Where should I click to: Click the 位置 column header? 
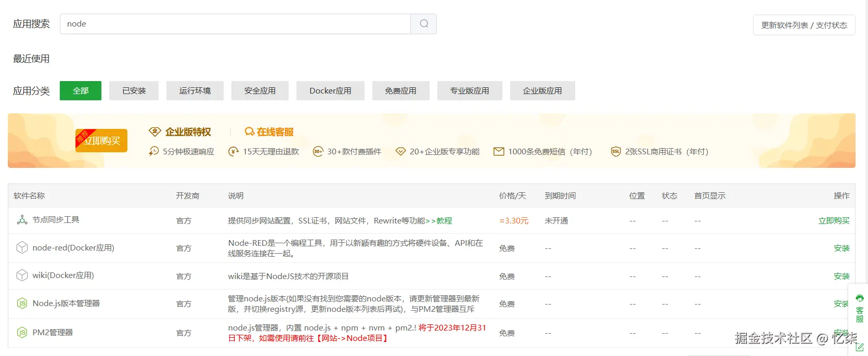click(x=637, y=196)
